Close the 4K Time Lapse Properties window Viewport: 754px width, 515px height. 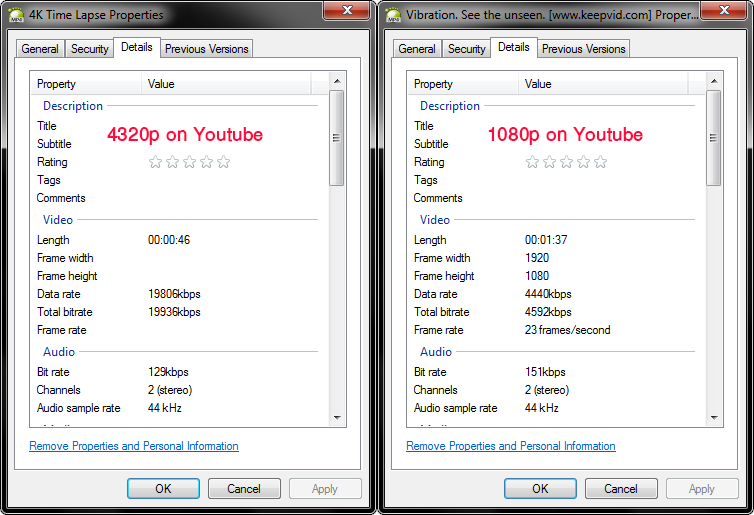(x=347, y=10)
